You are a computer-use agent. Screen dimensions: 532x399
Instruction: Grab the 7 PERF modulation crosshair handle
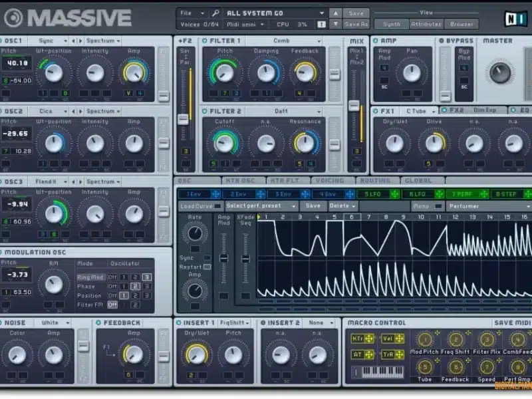(x=484, y=194)
